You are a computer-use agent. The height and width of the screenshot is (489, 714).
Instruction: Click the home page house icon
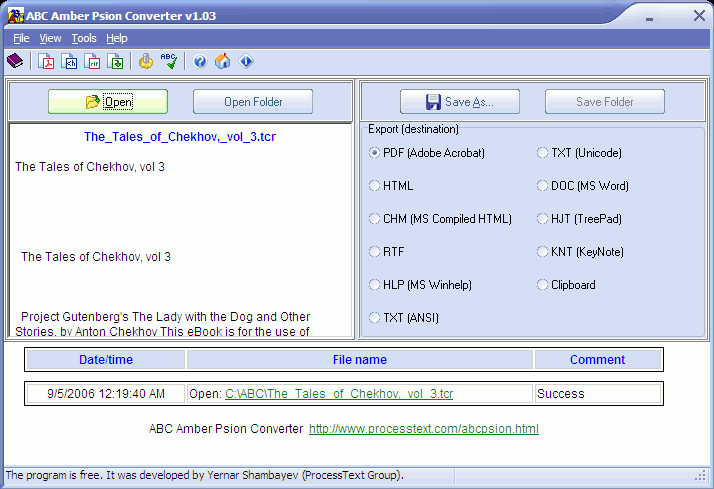pos(223,61)
